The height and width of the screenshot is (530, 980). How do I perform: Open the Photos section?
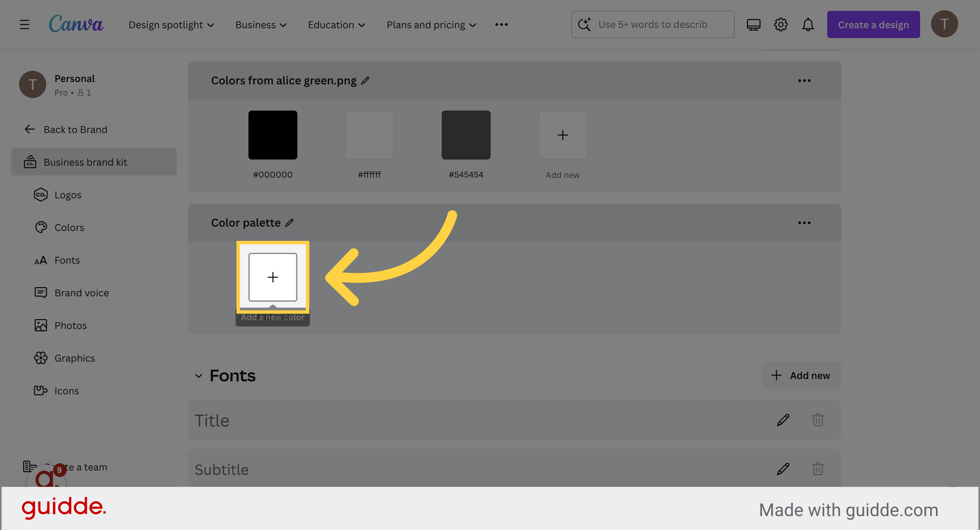[x=70, y=326]
